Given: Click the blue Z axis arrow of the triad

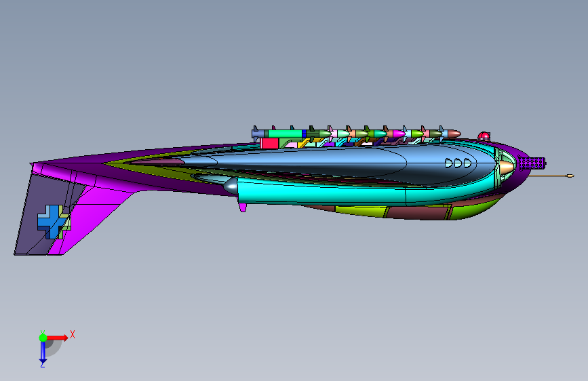Looking at the screenshot, I should pos(43,353).
